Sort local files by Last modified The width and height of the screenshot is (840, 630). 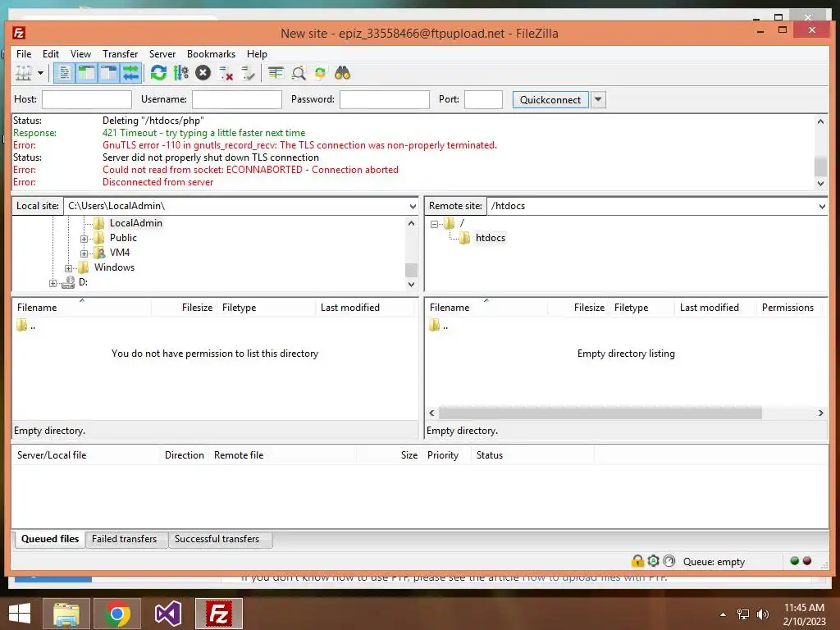point(365,308)
